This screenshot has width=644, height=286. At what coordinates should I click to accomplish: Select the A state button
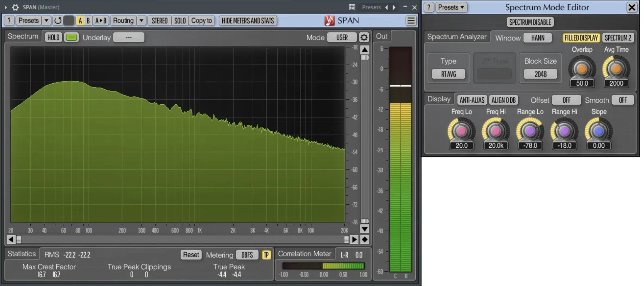pyautogui.click(x=80, y=21)
